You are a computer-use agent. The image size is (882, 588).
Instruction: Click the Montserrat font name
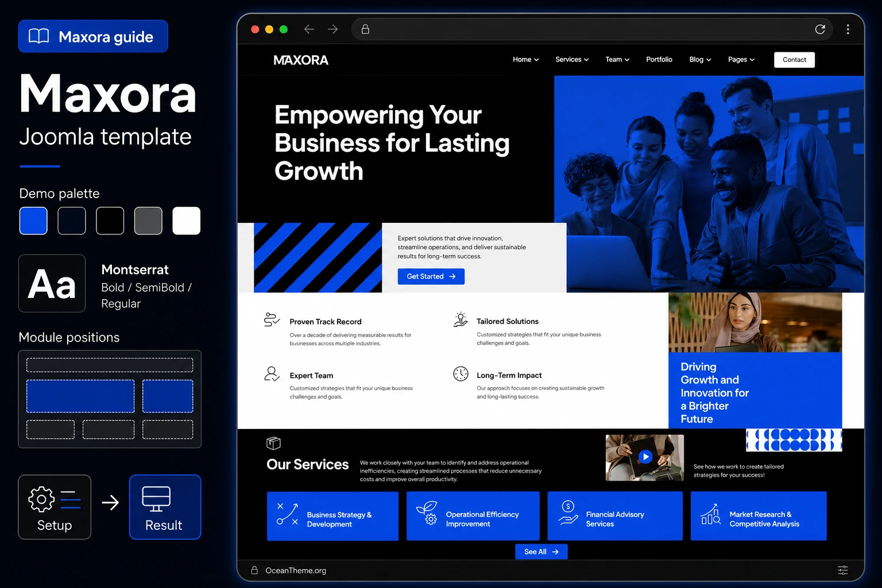pos(135,270)
